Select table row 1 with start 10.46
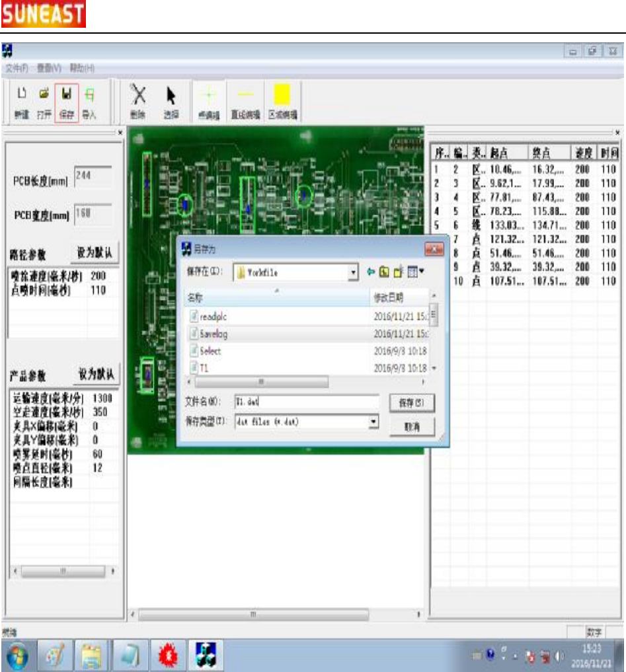 point(526,169)
